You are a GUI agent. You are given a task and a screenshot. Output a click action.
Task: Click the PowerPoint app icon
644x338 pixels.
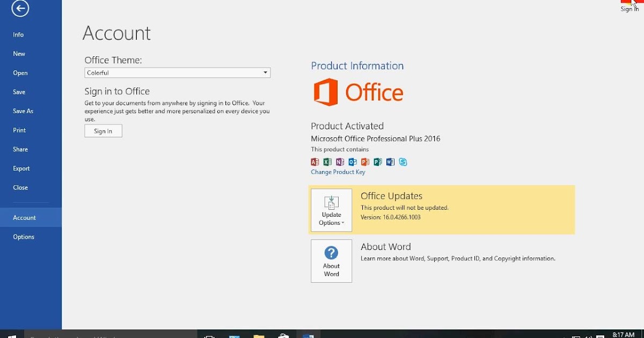[365, 162]
